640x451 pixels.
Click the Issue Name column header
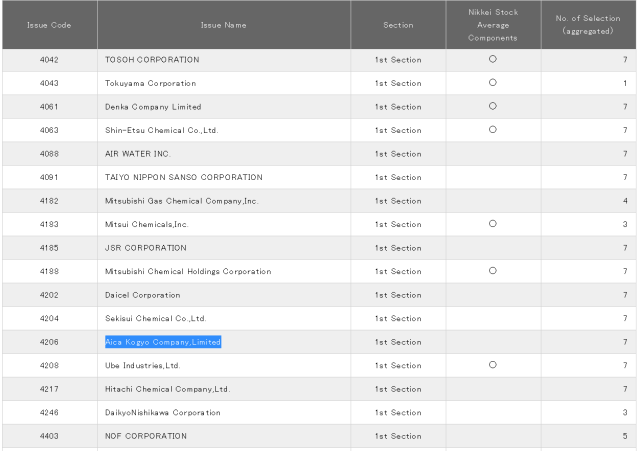[x=223, y=25]
